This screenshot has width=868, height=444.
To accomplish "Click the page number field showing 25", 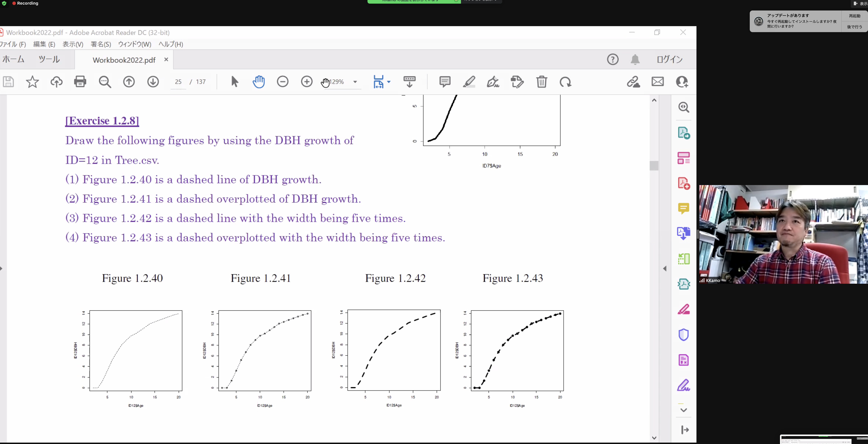I will pos(178,82).
